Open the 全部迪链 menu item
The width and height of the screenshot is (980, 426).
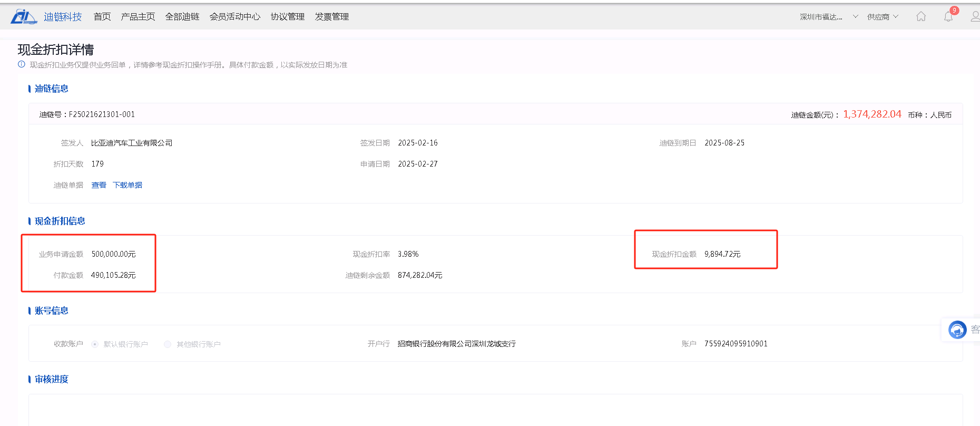tap(182, 17)
